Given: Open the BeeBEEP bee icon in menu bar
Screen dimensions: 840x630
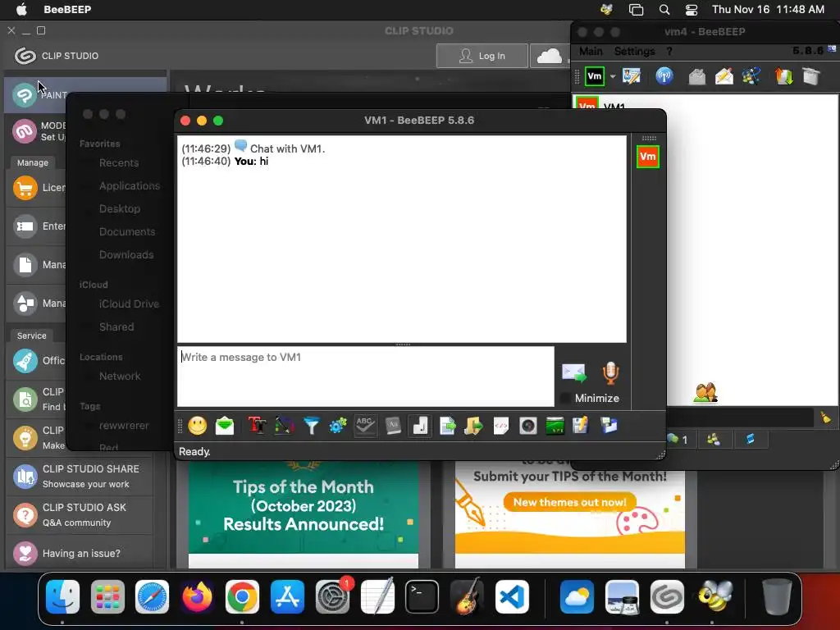Looking at the screenshot, I should click(606, 10).
